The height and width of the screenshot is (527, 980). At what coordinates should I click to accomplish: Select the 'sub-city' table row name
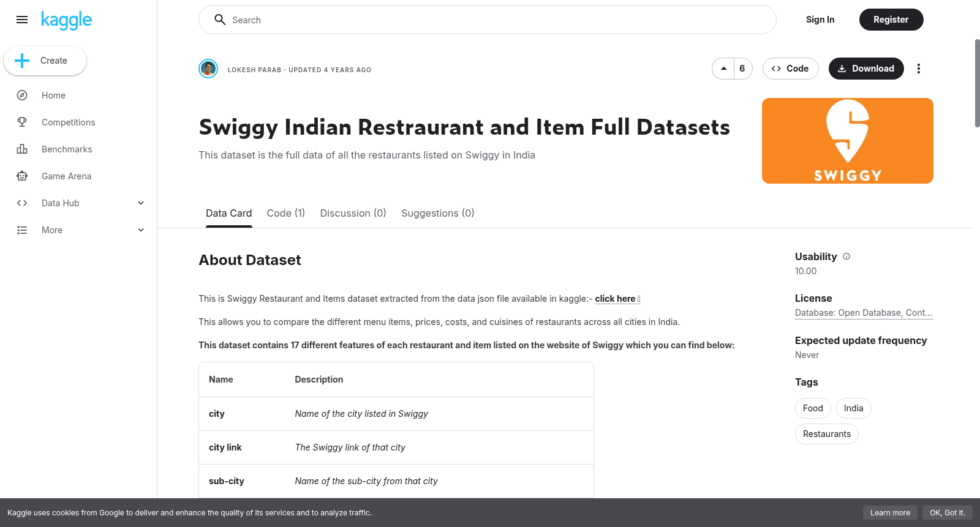coord(227,481)
